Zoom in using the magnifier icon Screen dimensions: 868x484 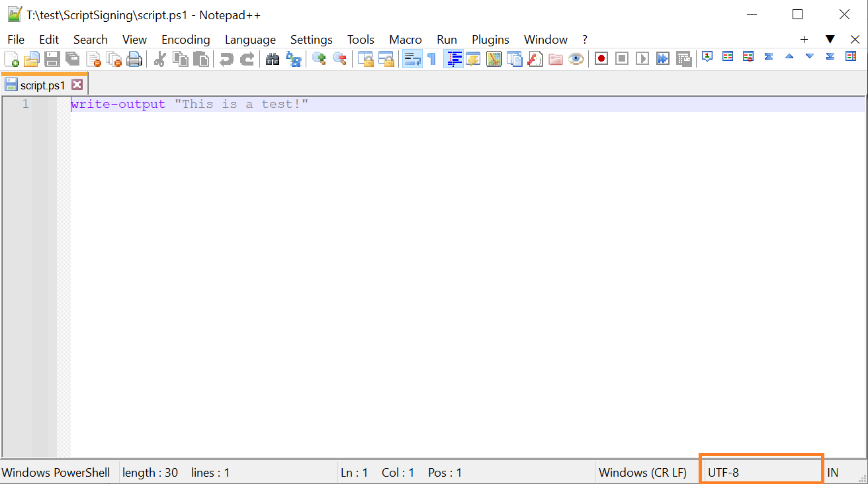click(320, 58)
